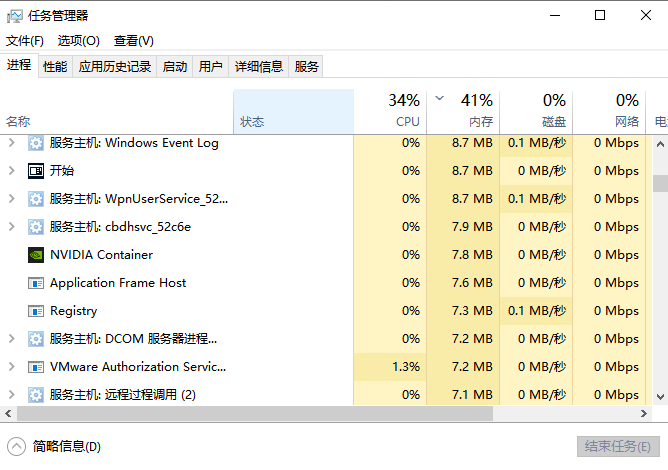Expand the WpnUserService_52 service host row
This screenshot has width=668, height=470.
[x=12, y=199]
